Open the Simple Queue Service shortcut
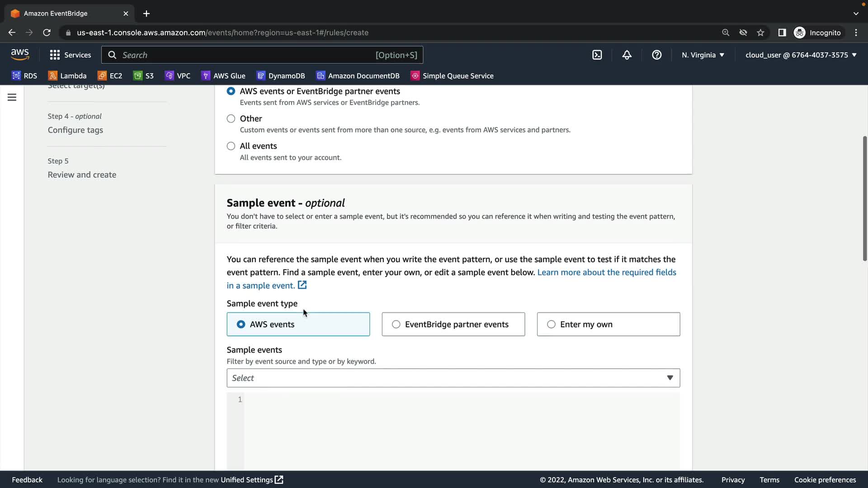This screenshot has height=488, width=868. tap(452, 76)
